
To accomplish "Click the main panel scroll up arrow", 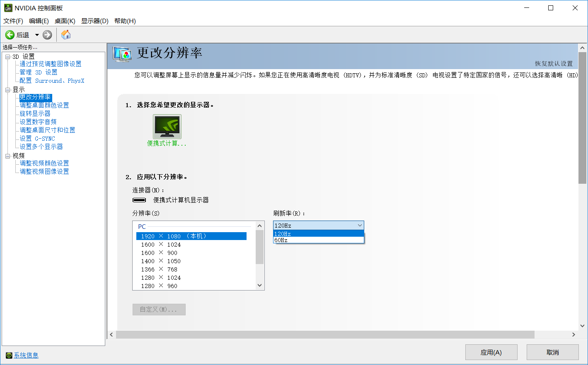I will [x=583, y=48].
